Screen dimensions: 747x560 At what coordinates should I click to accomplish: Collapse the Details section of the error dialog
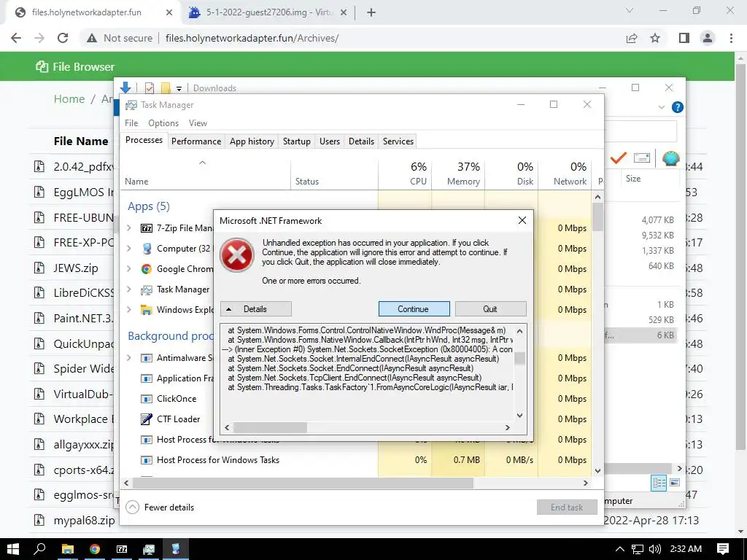pos(255,308)
